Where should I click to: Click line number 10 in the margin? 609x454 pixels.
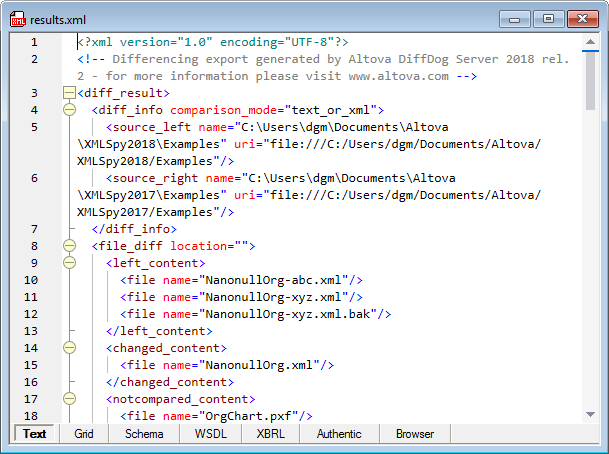tap(33, 280)
